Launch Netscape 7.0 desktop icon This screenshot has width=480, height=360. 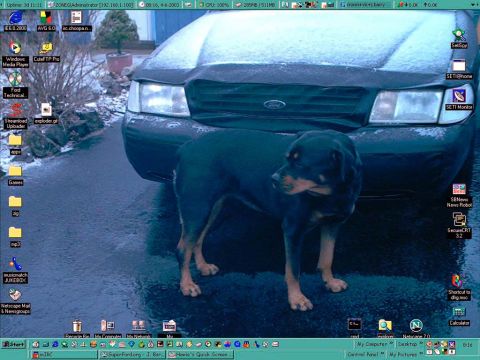(x=416, y=329)
